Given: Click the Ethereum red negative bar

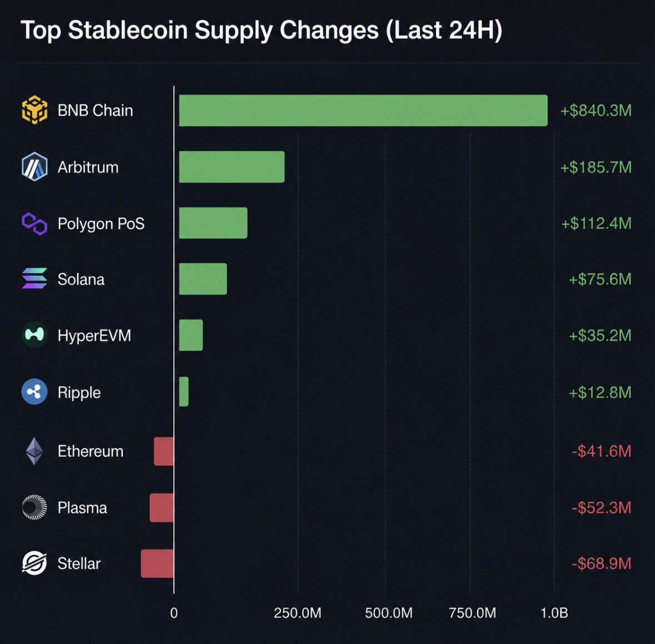Looking at the screenshot, I should [x=164, y=451].
